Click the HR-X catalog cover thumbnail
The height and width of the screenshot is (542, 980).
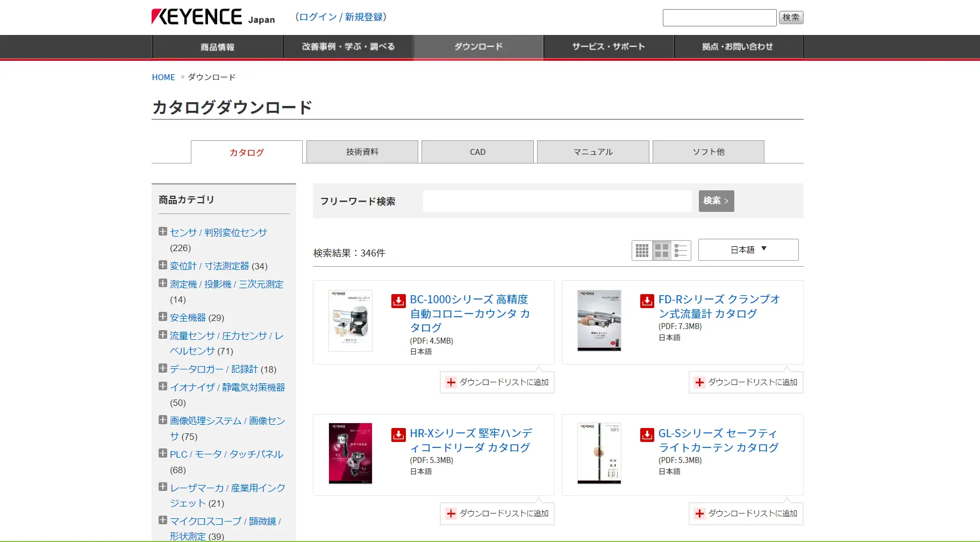(x=350, y=453)
